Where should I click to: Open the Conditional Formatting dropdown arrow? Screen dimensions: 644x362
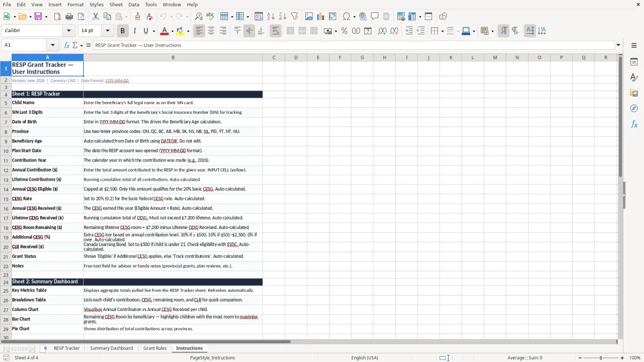(x=492, y=31)
